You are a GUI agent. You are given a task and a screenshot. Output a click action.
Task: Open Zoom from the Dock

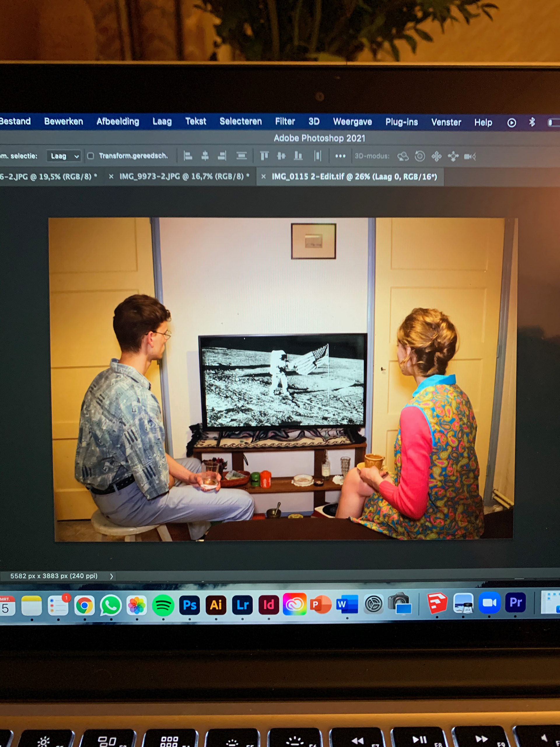pyautogui.click(x=489, y=603)
